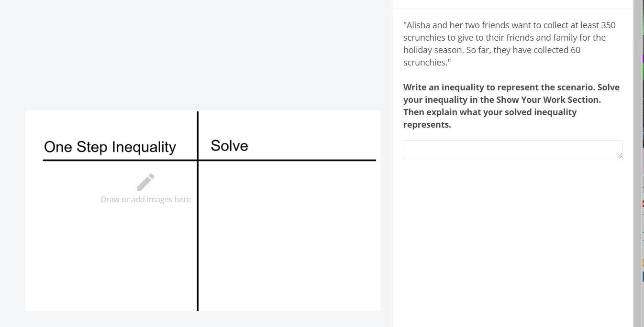Click the words "holiday season" in the problem
The height and width of the screenshot is (327, 644).
coord(433,50)
